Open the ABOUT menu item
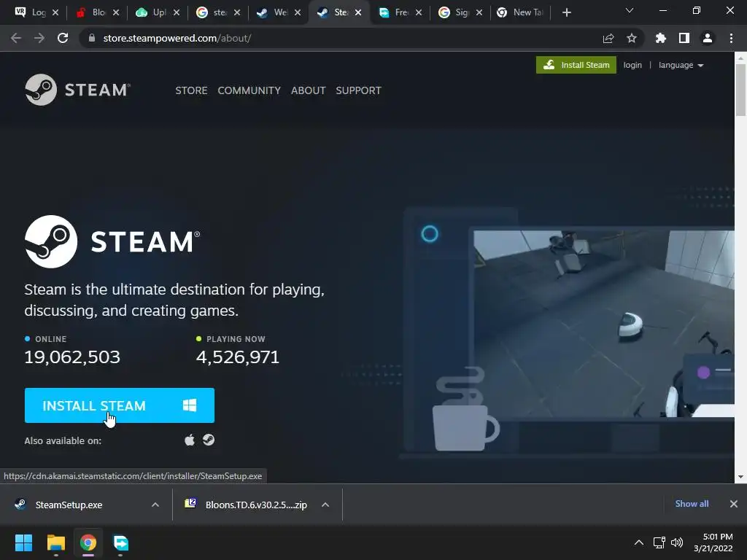 pos(309,90)
